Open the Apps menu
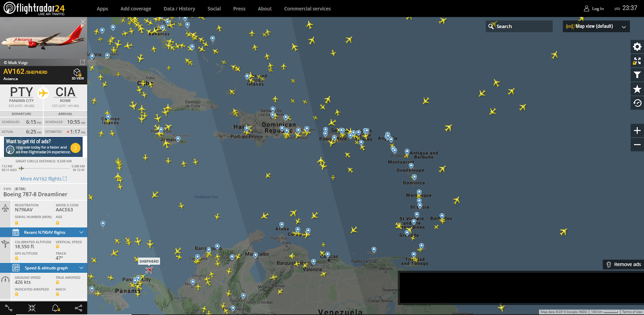 pyautogui.click(x=102, y=8)
